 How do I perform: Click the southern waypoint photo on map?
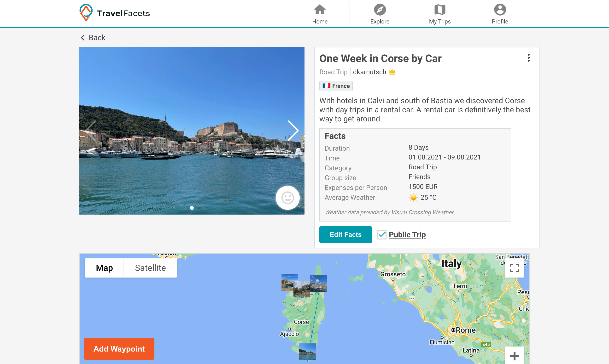pos(307,352)
